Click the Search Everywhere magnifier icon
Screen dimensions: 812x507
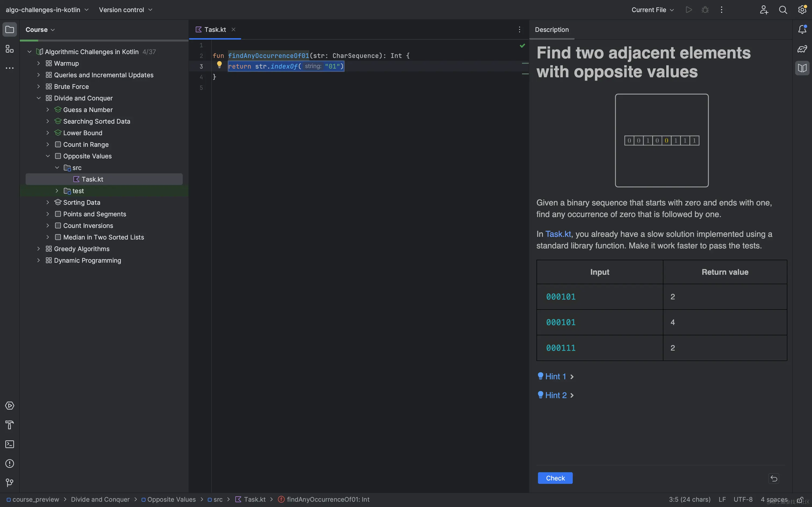click(783, 10)
